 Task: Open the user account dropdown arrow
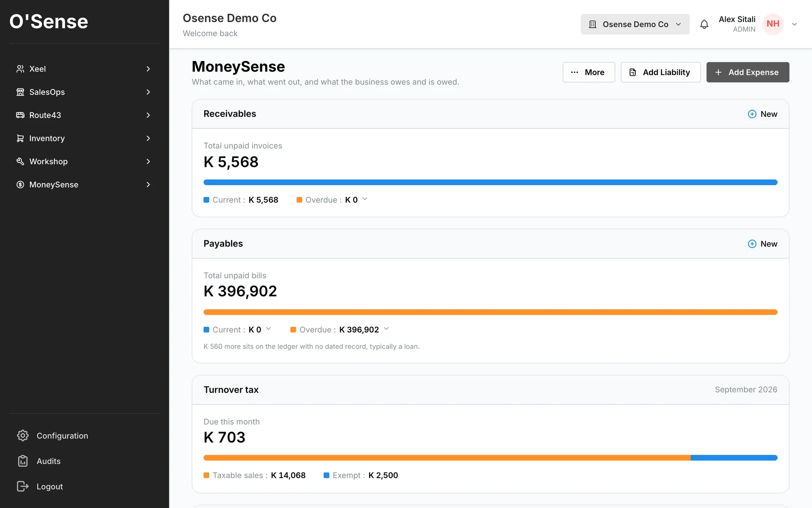(795, 24)
